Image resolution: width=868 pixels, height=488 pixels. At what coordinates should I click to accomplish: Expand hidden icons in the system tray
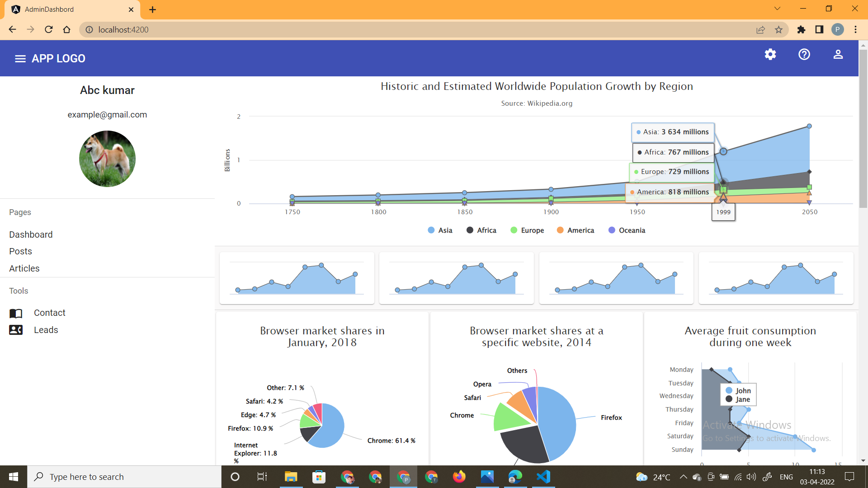pyautogui.click(x=683, y=477)
